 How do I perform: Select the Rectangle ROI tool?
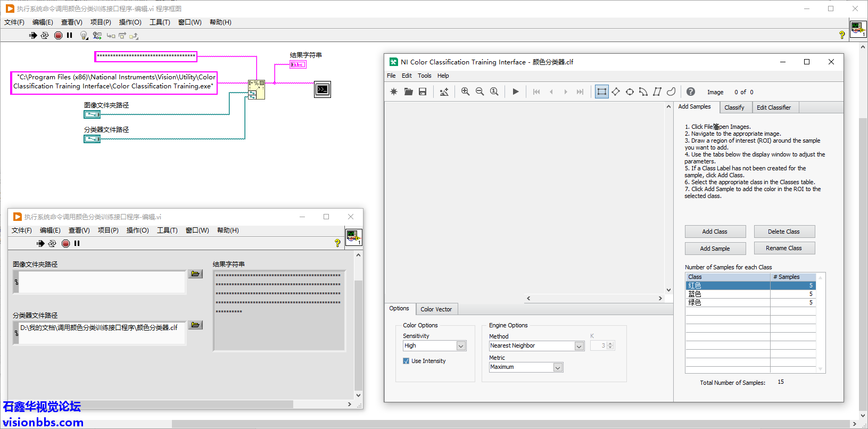[x=601, y=92]
